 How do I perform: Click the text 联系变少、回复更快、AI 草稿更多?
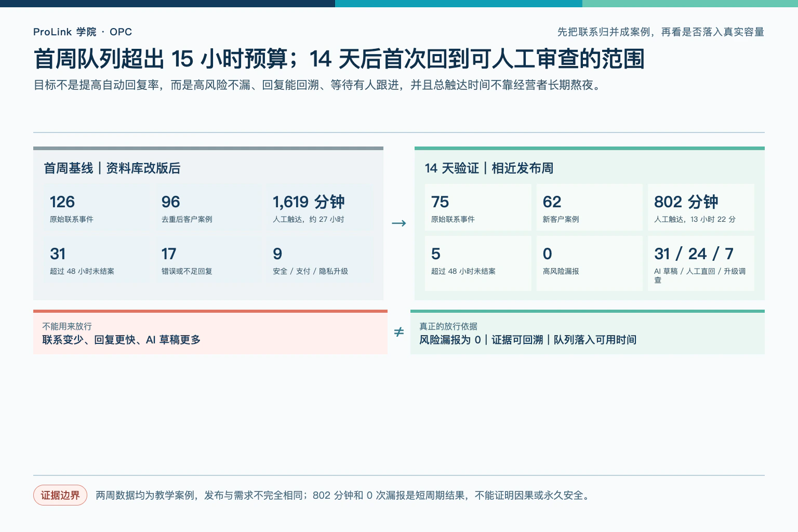coord(122,340)
